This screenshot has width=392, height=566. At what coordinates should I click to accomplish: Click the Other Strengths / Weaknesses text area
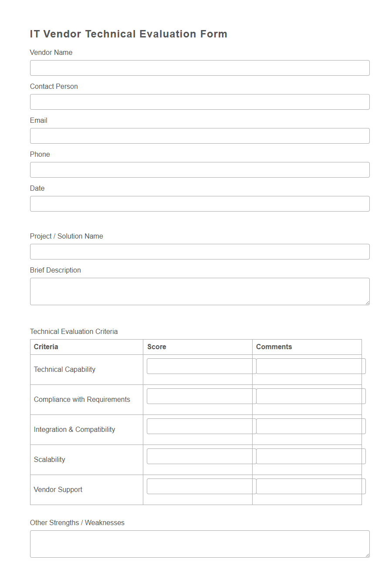point(199,543)
